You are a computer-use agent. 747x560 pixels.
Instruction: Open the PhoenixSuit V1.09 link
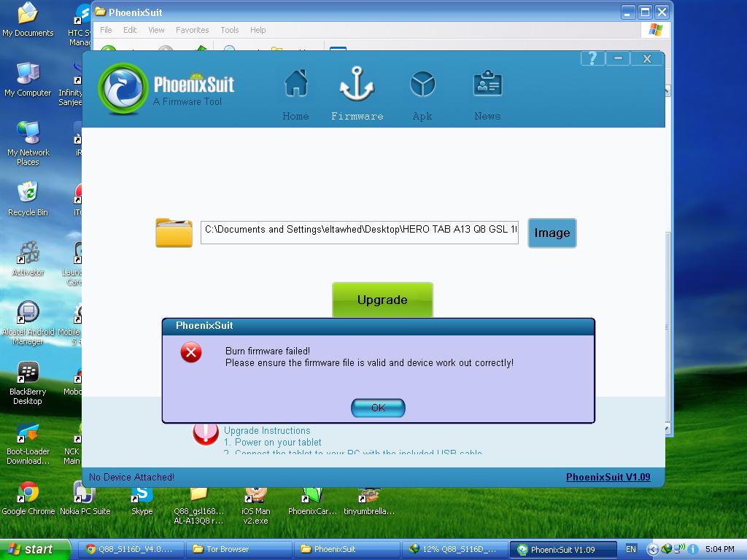608,477
